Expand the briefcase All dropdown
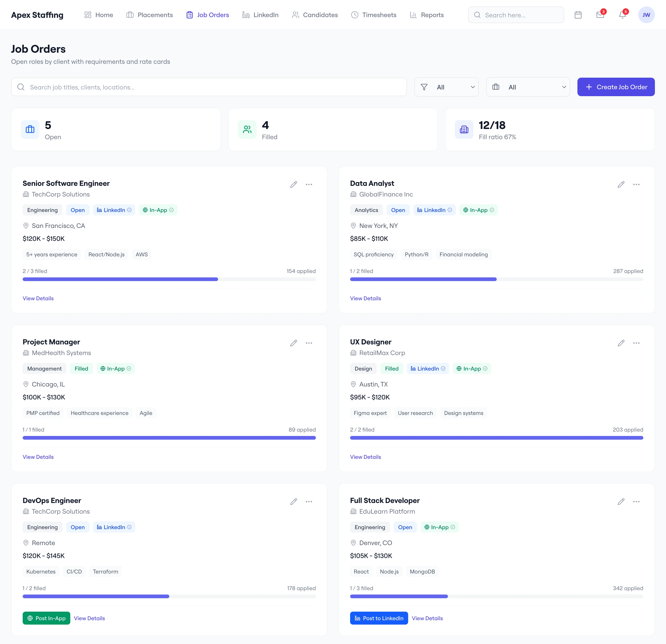This screenshot has height=644, width=666. click(528, 87)
